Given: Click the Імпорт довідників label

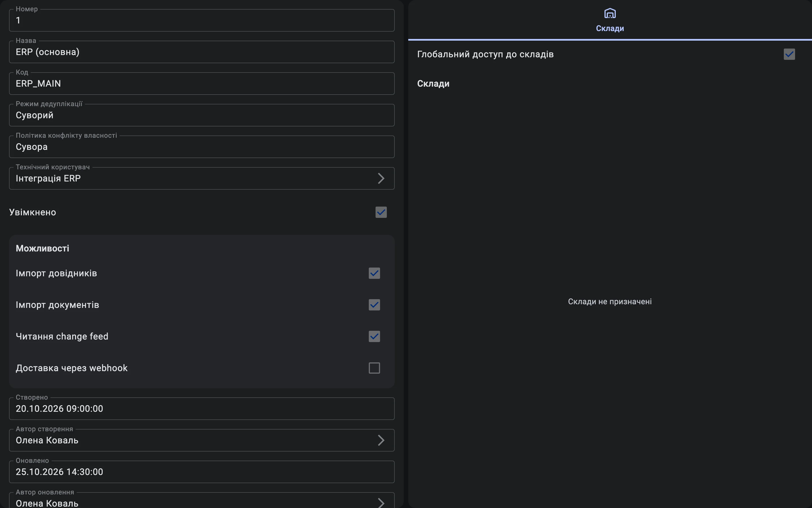Looking at the screenshot, I should point(56,273).
